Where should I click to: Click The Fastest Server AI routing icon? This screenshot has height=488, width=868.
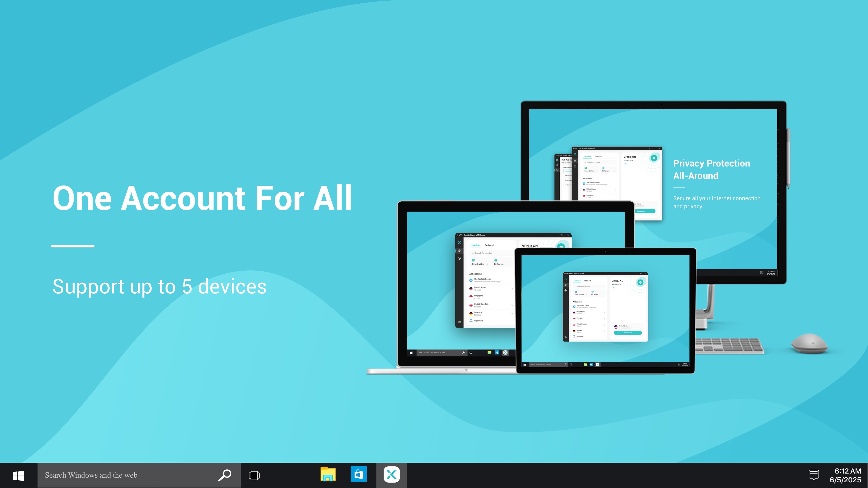click(471, 280)
